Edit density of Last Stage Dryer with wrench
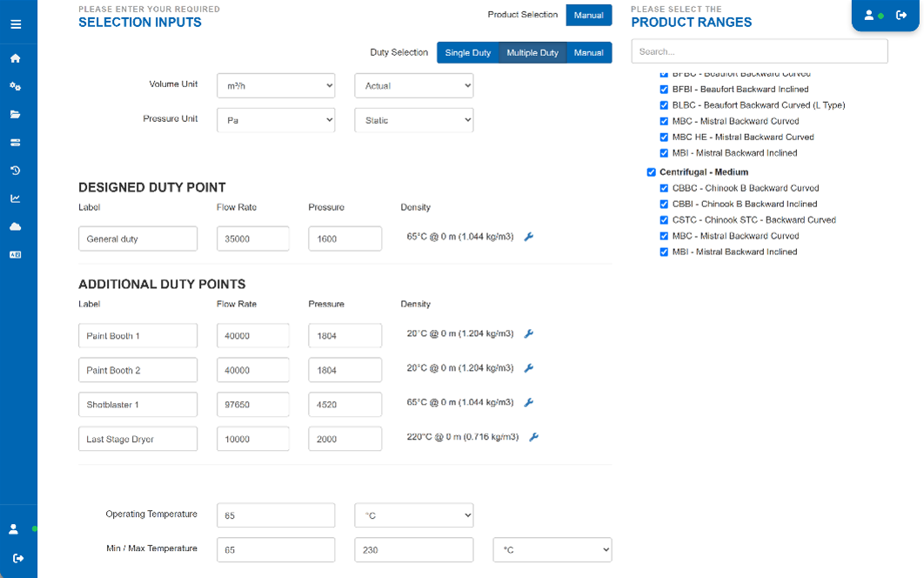 click(x=534, y=437)
